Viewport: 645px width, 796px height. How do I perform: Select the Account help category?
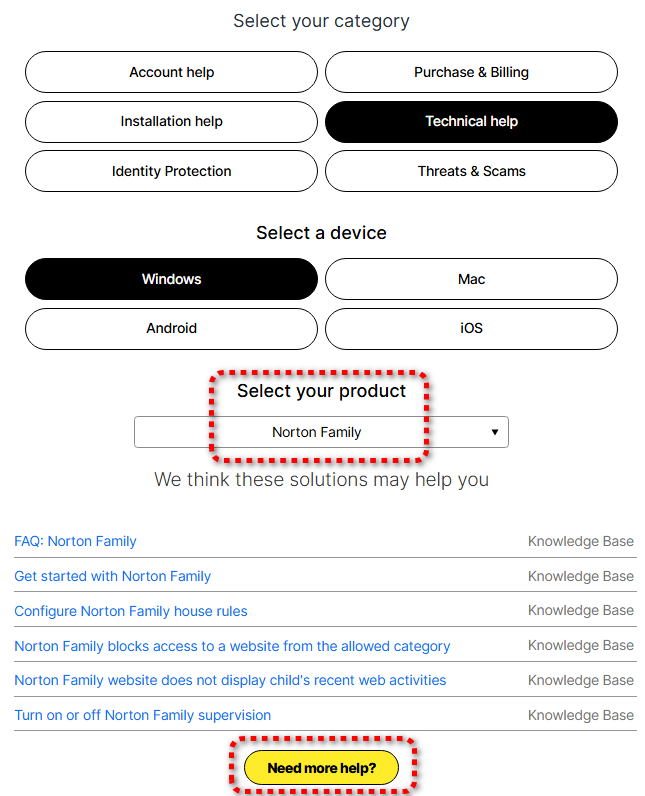(x=171, y=72)
